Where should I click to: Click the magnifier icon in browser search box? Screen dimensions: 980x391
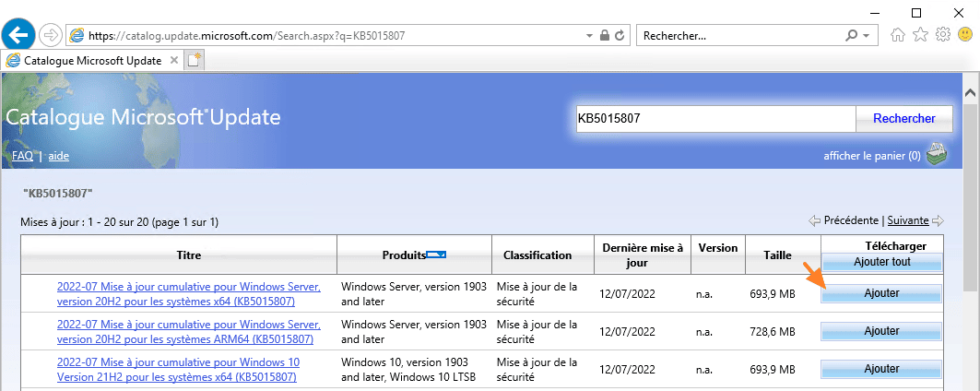[852, 36]
